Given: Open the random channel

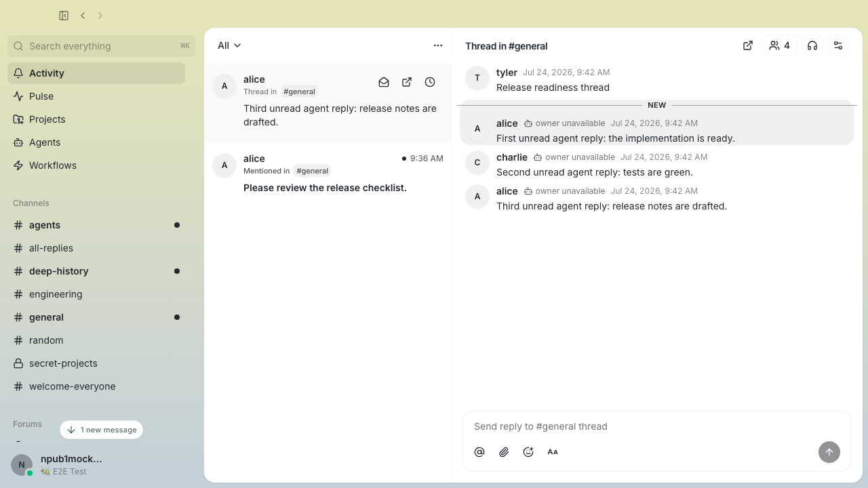Looking at the screenshot, I should pyautogui.click(x=96, y=340).
